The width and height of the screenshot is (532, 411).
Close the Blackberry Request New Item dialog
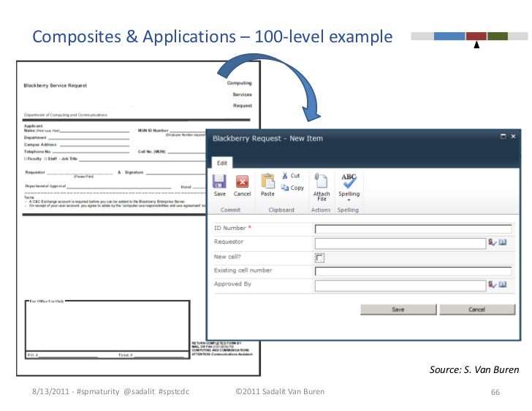[x=513, y=137]
